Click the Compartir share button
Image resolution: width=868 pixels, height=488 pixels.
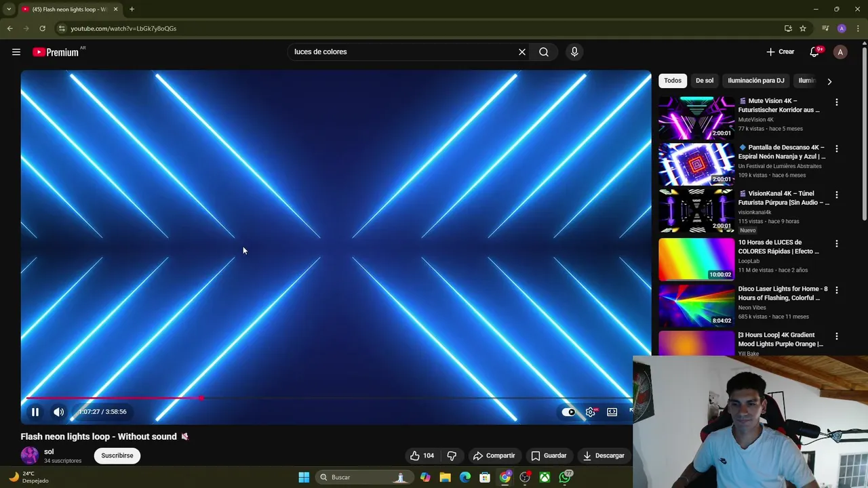tap(494, 455)
